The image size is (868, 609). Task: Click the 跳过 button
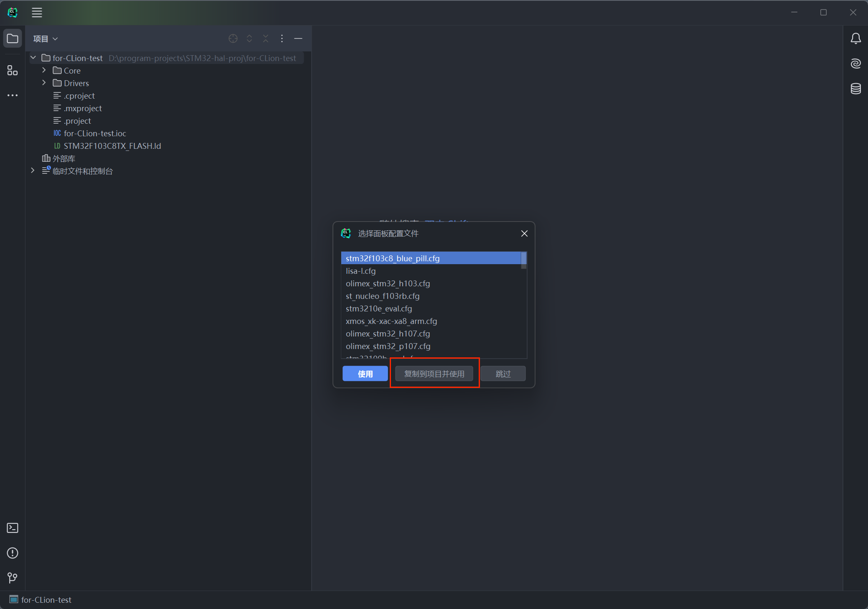point(503,374)
